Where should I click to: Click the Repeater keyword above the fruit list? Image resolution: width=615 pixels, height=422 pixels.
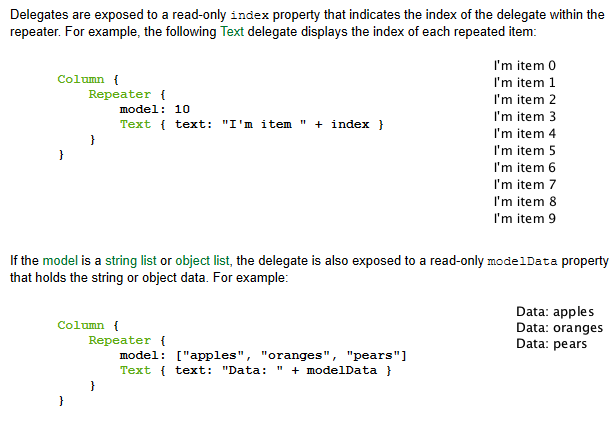(119, 340)
